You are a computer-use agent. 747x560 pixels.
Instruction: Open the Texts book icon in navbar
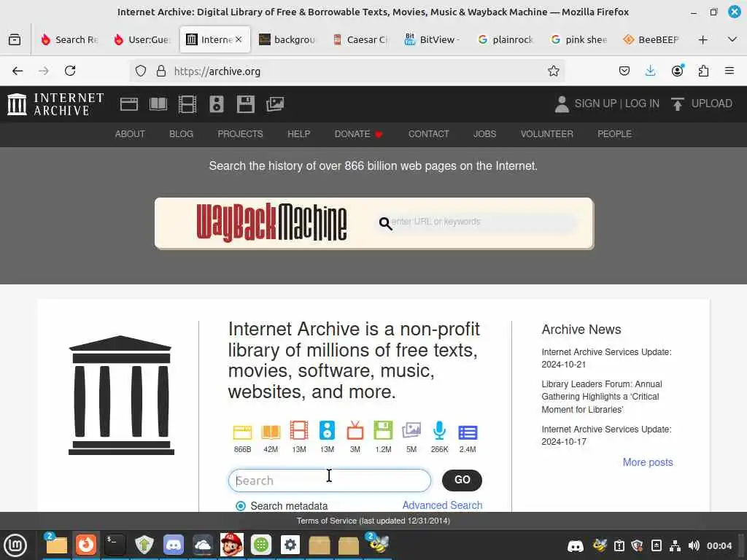(x=158, y=104)
